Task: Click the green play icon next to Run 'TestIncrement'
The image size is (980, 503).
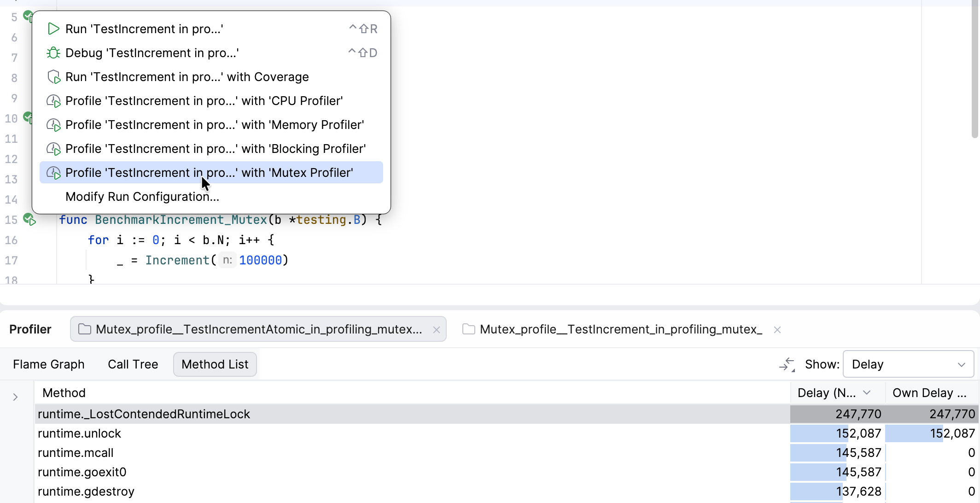Action: click(x=53, y=29)
